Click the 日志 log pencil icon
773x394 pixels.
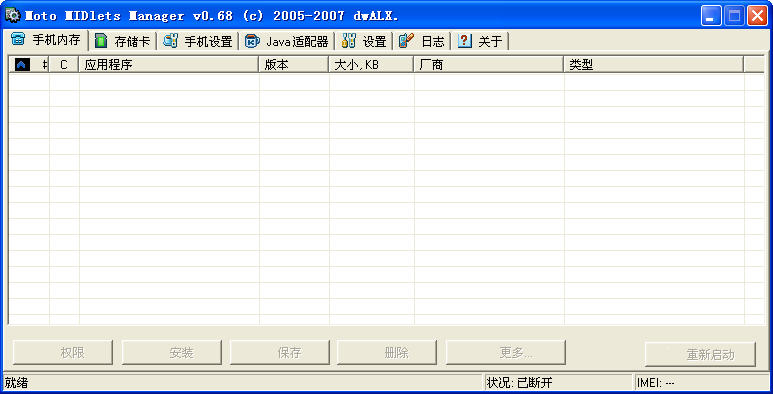tap(406, 41)
